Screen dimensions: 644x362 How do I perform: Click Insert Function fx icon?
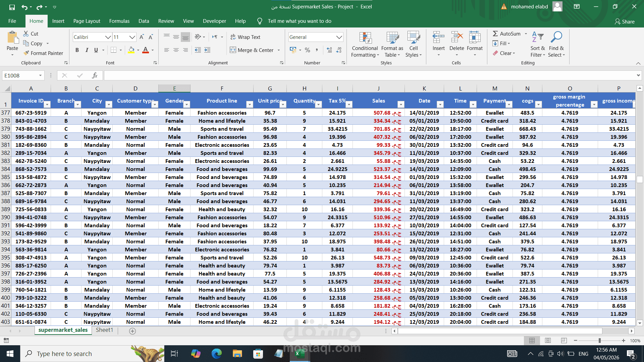coord(95,75)
